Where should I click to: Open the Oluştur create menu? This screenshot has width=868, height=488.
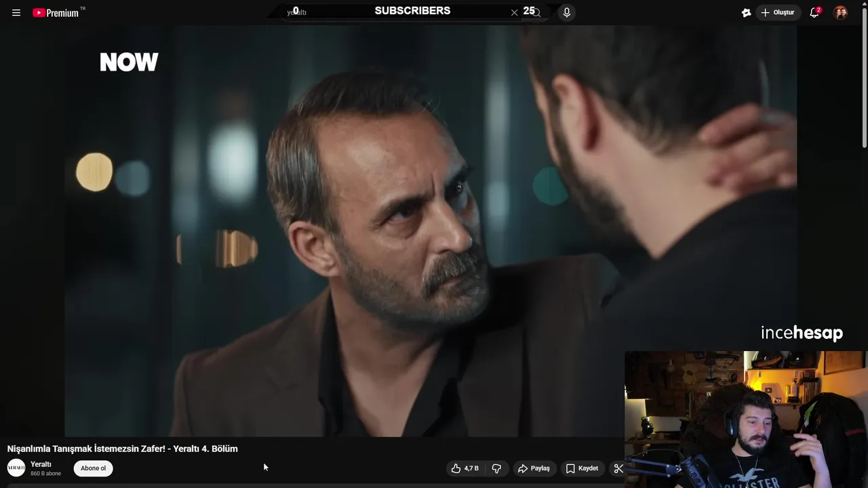coord(778,13)
